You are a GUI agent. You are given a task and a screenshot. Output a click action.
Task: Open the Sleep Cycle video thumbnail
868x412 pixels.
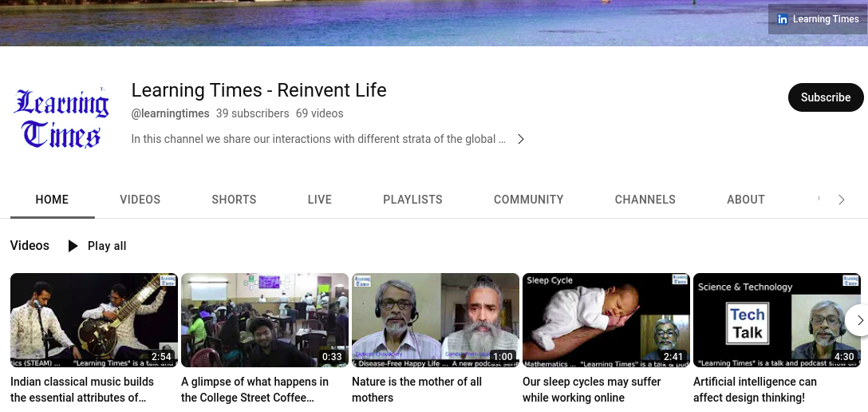point(606,320)
